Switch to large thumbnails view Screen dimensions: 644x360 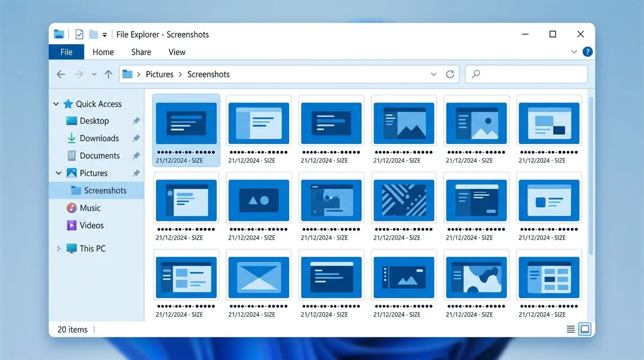point(585,329)
